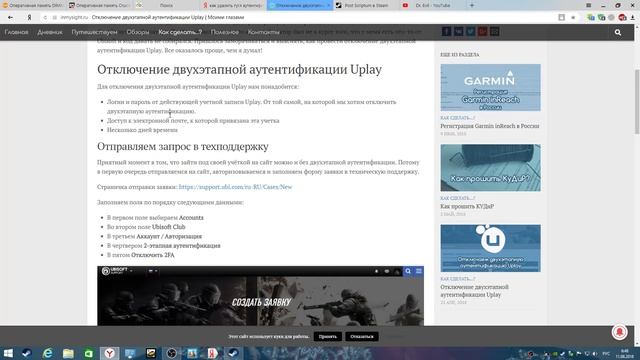The image size is (640, 360).
Task: Click the list text 'Отключить 2FA'
Action: [x=153, y=255]
